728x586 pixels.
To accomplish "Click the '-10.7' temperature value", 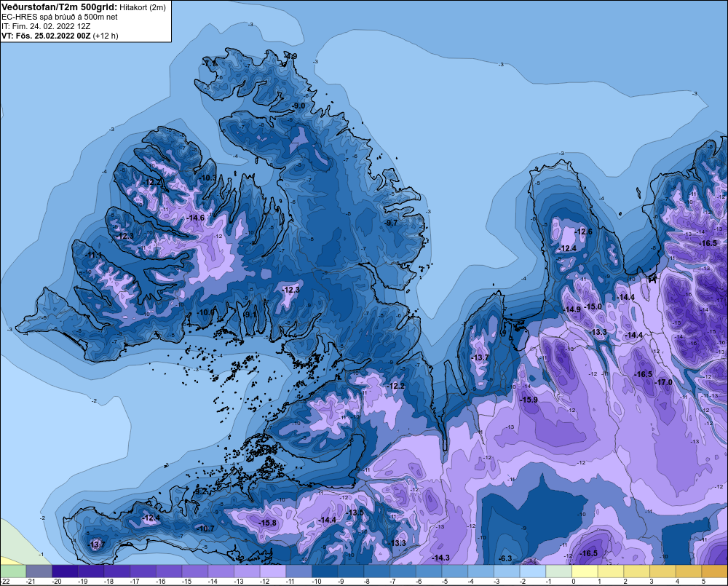I will tap(205, 528).
